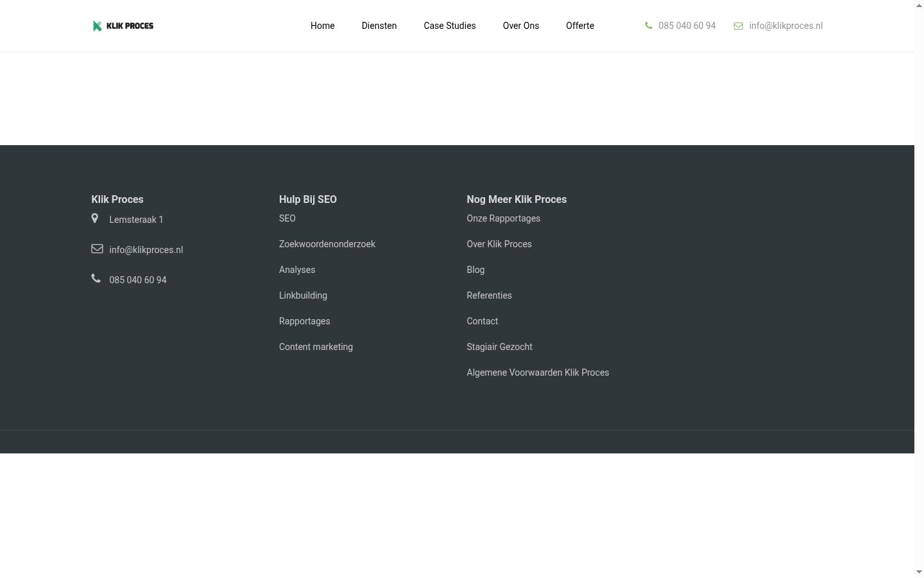Visit the Blog
Screen dimensions: 924x578
475,270
